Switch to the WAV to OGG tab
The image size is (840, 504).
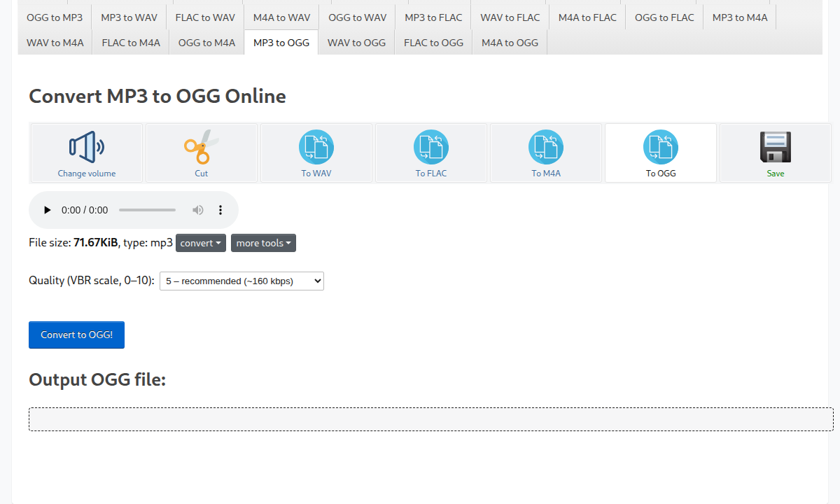click(356, 42)
